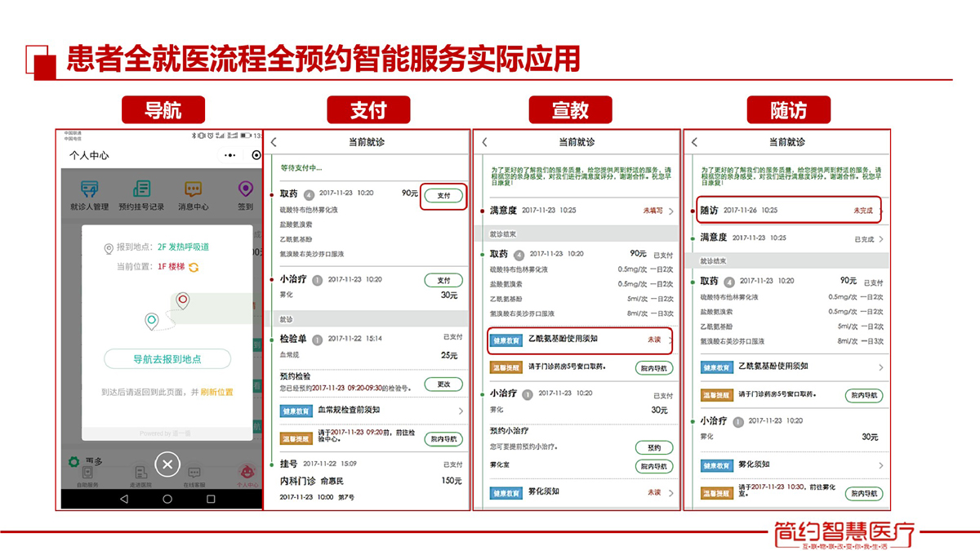The width and height of the screenshot is (980, 551).
Task: Click the grey pin icon beside 报到地点
Action: (109, 248)
